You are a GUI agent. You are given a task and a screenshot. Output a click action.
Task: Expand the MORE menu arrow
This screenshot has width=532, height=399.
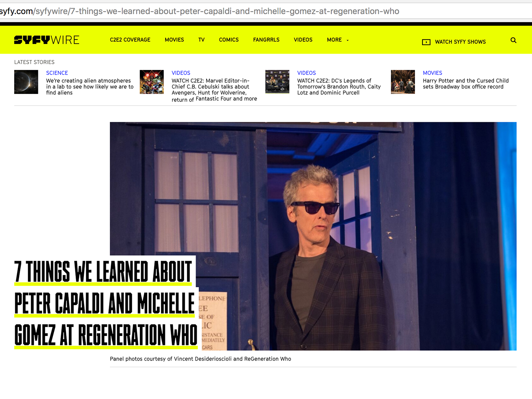348,40
